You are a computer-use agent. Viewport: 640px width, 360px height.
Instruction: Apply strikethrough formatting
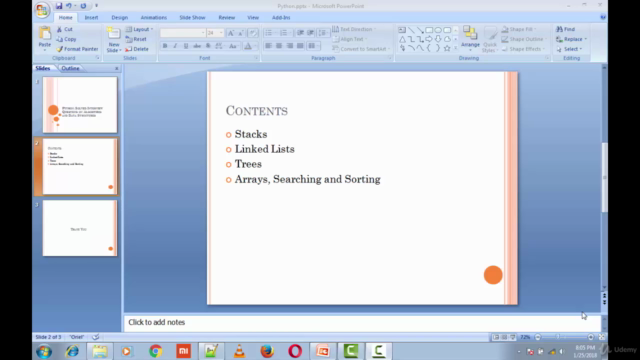pos(197,46)
